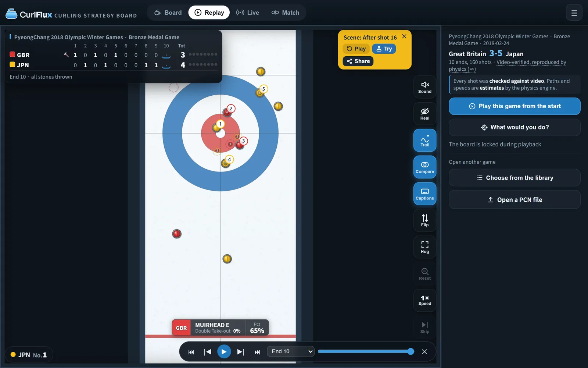Start replay with the play button

pos(224,351)
